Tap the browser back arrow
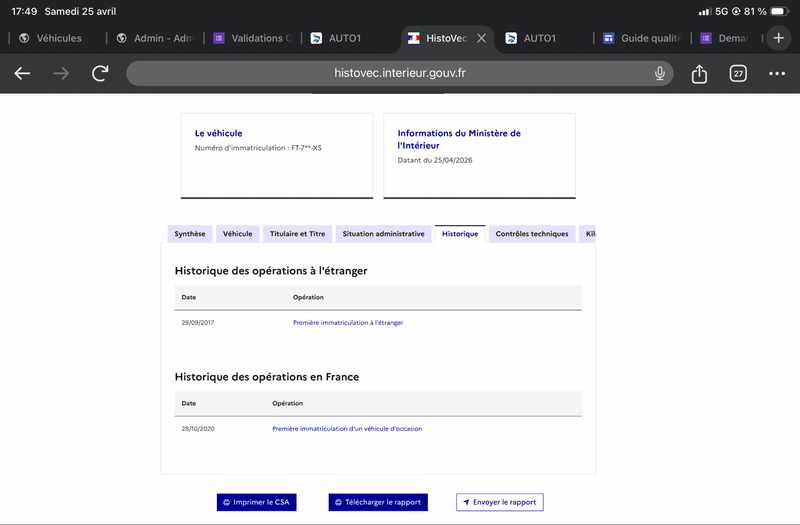This screenshot has width=800, height=525. pyautogui.click(x=22, y=73)
